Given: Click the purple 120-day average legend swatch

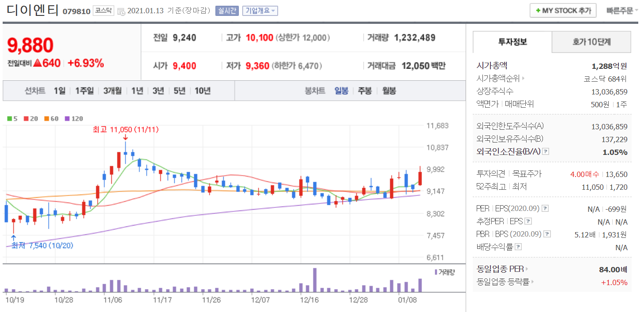Looking at the screenshot, I should click(67, 119).
